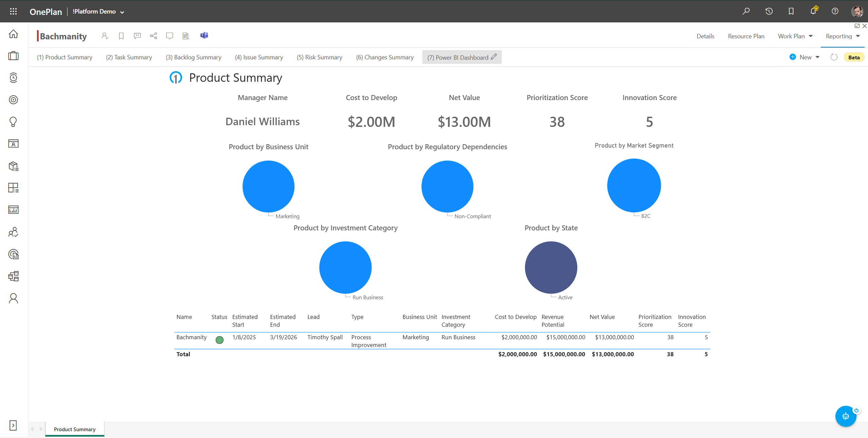The height and width of the screenshot is (438, 868).
Task: Select the Product Summary page tab at bottom
Action: 75,429
